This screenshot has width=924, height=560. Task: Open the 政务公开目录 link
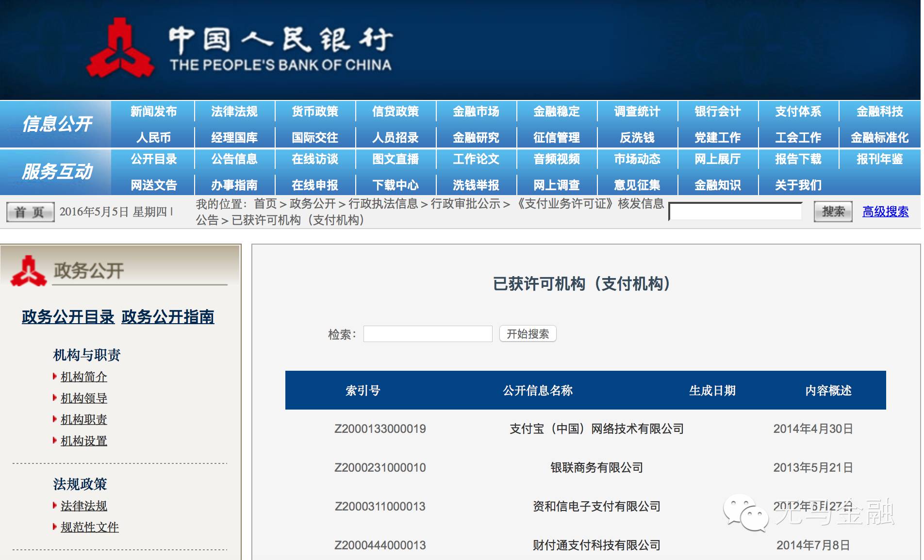(x=68, y=318)
